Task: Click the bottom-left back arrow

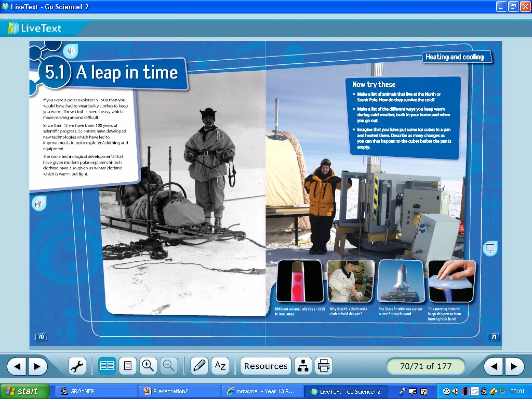Action: coord(17,367)
